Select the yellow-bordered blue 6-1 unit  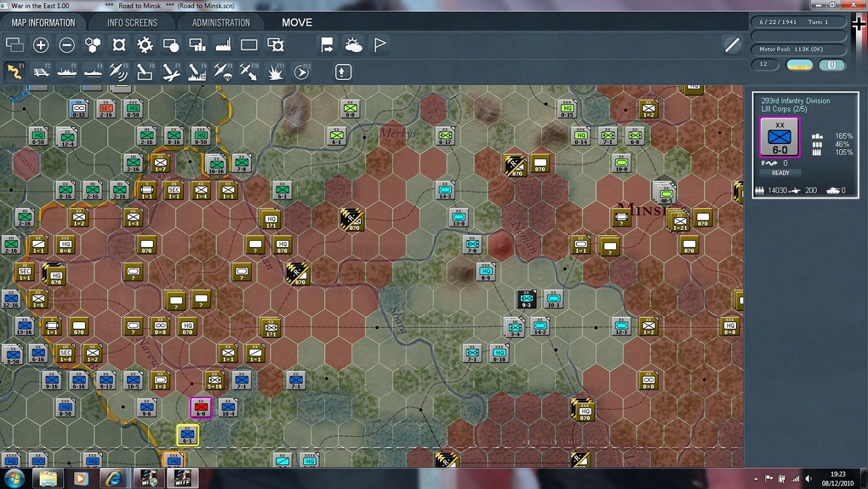tap(187, 435)
